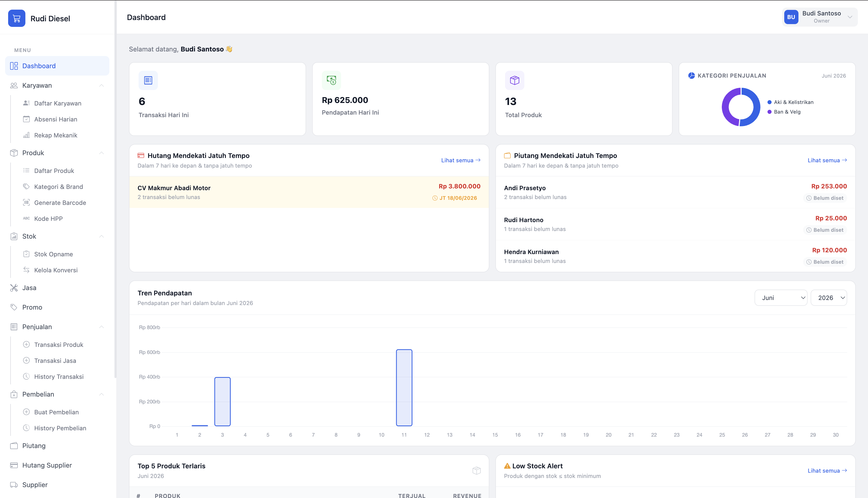Screen dimensions: 868x498
Task: Collapse the Stok menu chevron
Action: (x=101, y=236)
